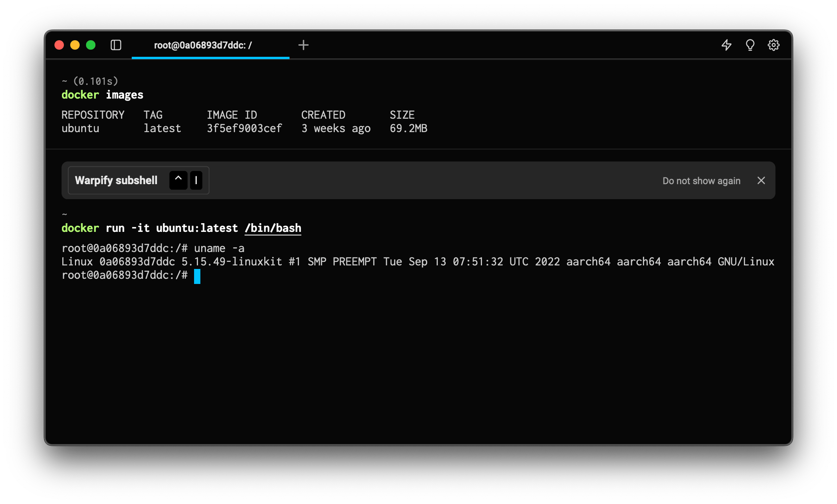This screenshot has width=837, height=504.
Task: Open new tab with plus icon
Action: pos(303,45)
